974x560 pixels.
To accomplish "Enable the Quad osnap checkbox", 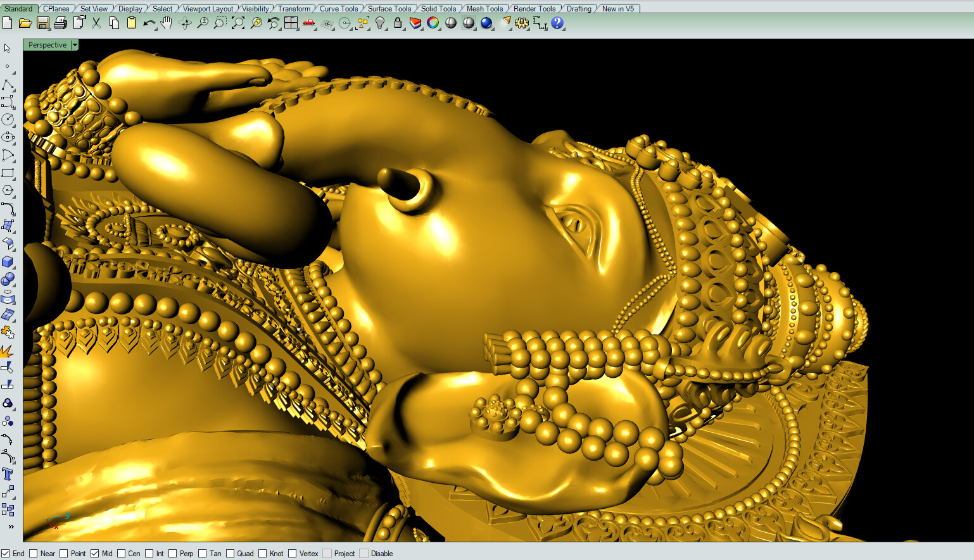I will click(x=230, y=553).
